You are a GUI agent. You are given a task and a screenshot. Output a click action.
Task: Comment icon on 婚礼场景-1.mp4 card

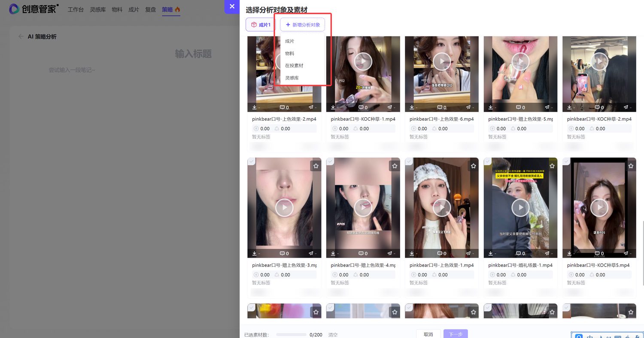pyautogui.click(x=518, y=253)
